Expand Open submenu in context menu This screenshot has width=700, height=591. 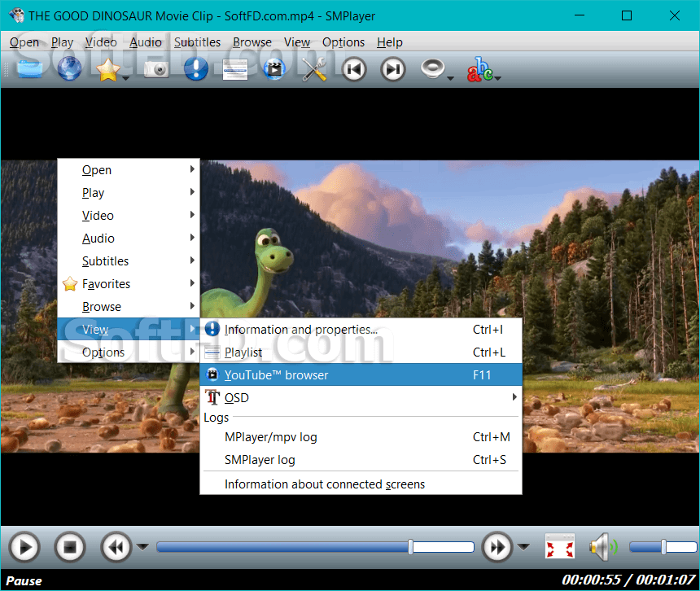[x=129, y=170]
